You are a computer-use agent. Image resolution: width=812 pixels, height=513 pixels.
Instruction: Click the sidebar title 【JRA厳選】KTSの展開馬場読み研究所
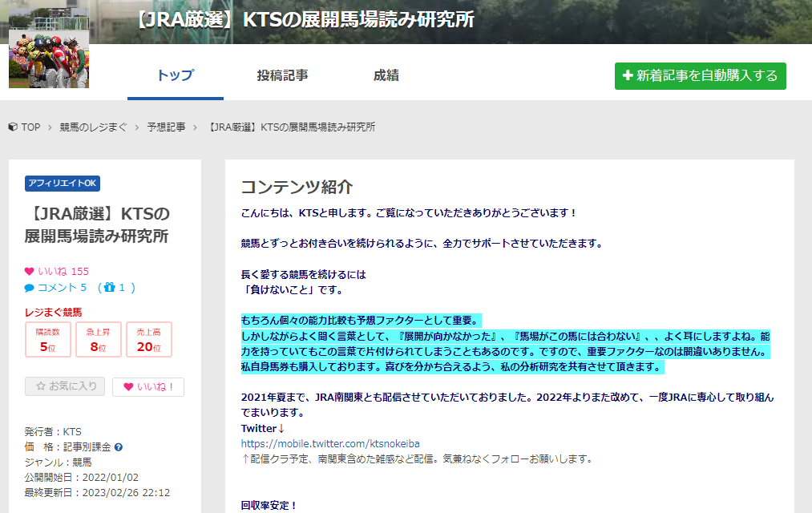(x=97, y=224)
